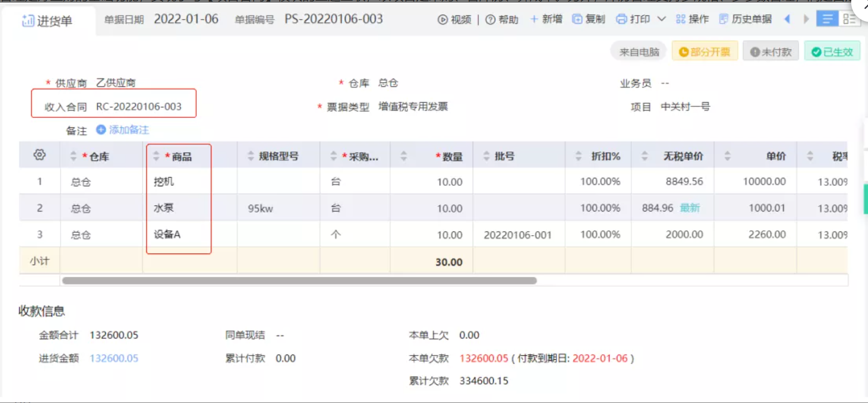The height and width of the screenshot is (403, 868).
Task: Click the 打印 printer icon
Action: (621, 19)
